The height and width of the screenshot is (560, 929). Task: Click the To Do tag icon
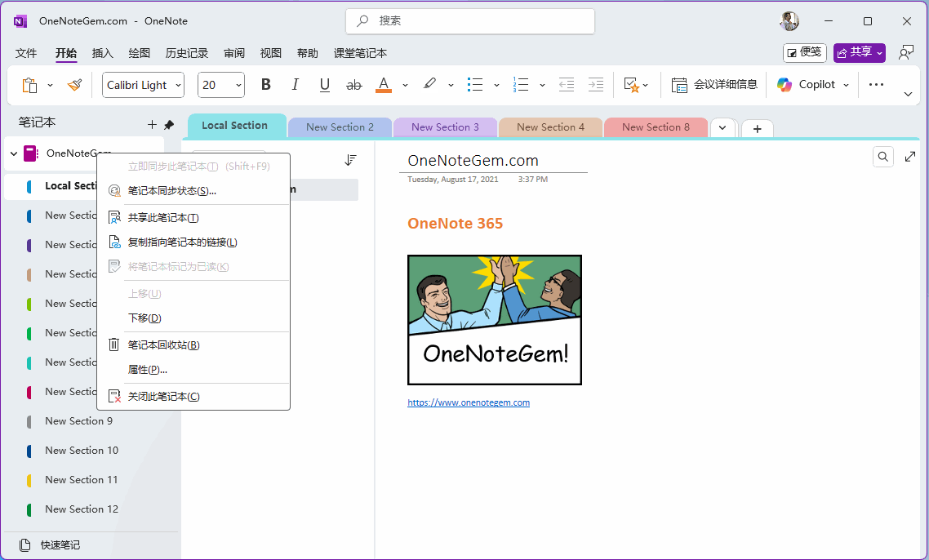point(632,85)
